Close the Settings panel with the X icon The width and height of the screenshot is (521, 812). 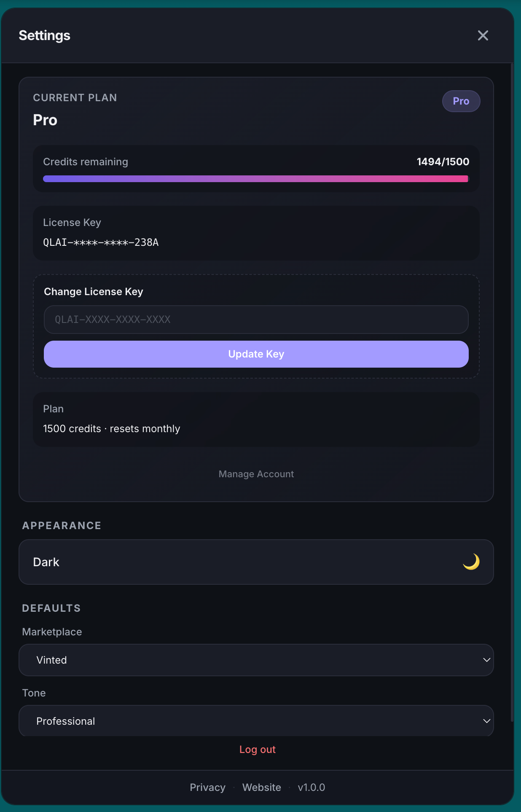[483, 35]
